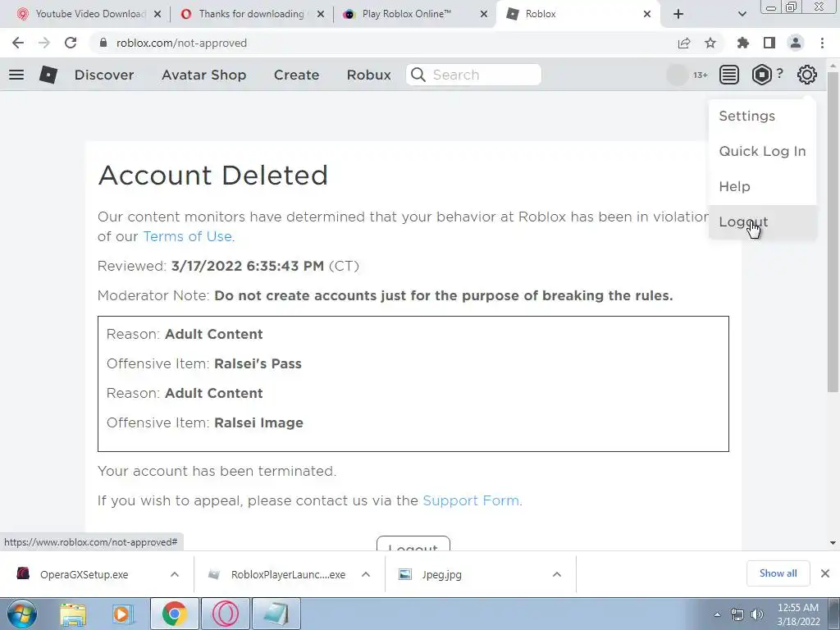840x630 pixels.
Task: Click Chrome icon in taskbar
Action: (x=174, y=614)
